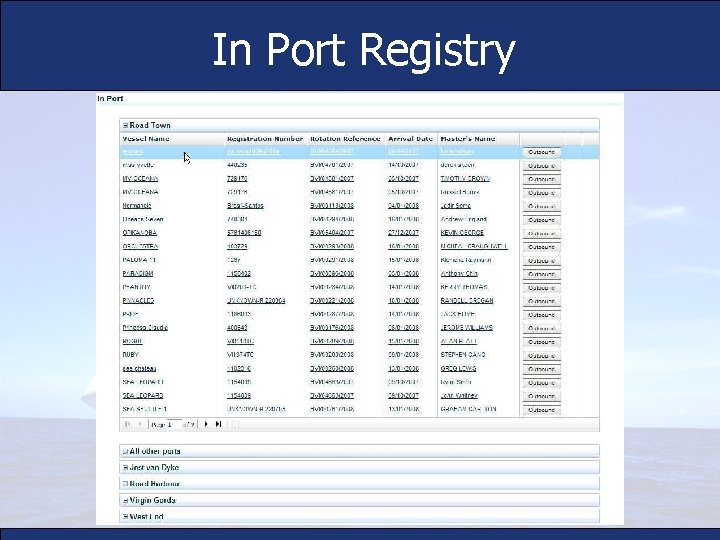The image size is (720, 540).
Task: Sort by the Rotation Reference column
Action: coord(345,139)
